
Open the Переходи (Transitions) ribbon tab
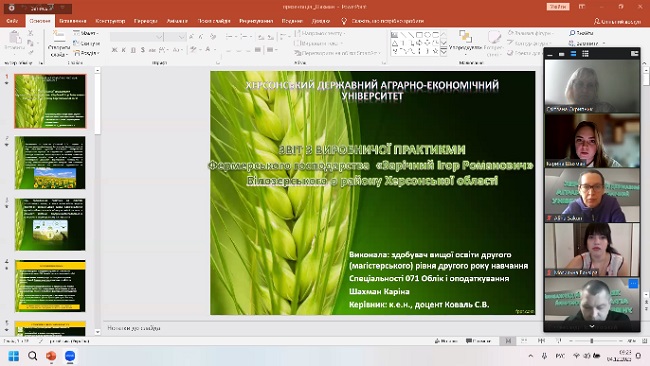tap(146, 21)
